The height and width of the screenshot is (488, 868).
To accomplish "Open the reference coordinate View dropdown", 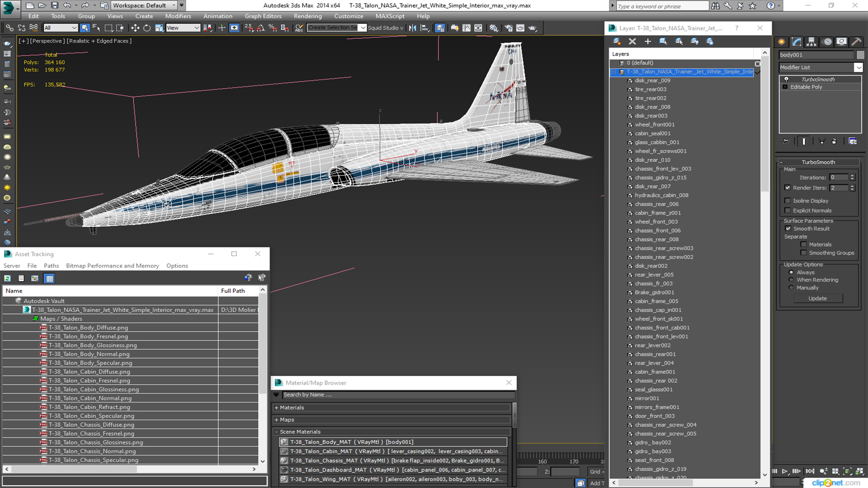I will pyautogui.click(x=183, y=28).
